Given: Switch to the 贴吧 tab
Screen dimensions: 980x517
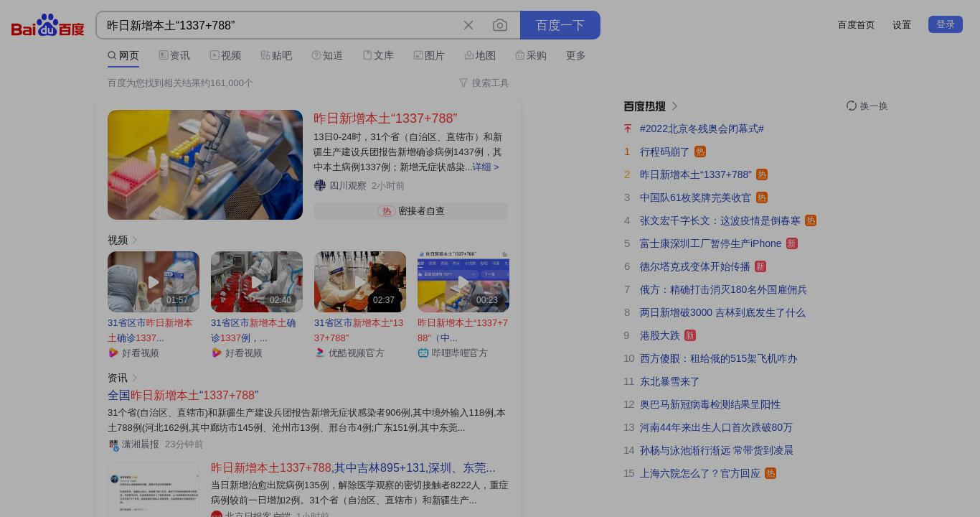Looking at the screenshot, I should [x=276, y=55].
